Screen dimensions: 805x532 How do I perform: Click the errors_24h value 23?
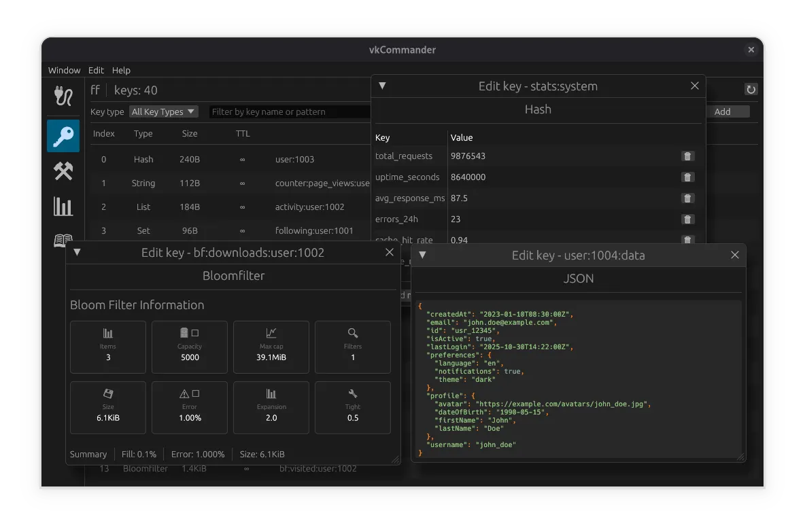click(456, 219)
